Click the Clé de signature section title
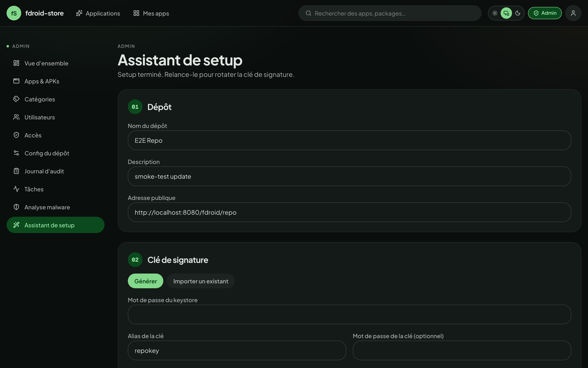Image resolution: width=588 pixels, height=368 pixels. tap(178, 260)
